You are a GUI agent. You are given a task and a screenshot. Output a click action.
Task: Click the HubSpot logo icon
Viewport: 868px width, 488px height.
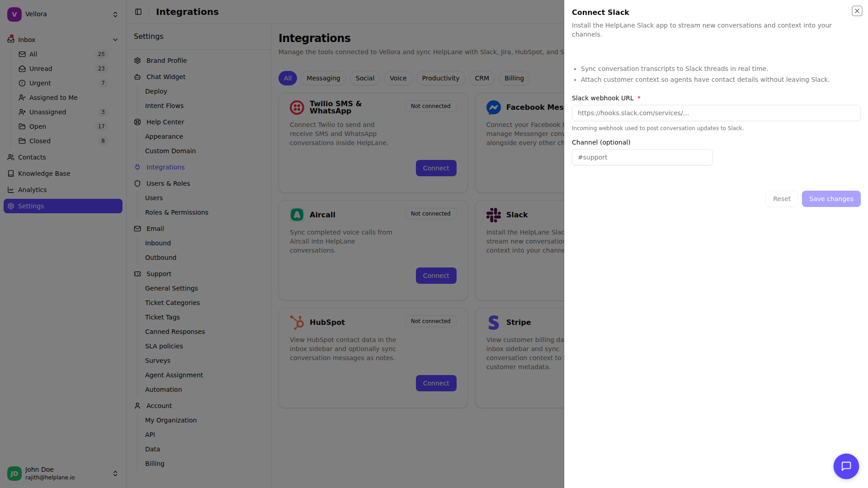297,323
